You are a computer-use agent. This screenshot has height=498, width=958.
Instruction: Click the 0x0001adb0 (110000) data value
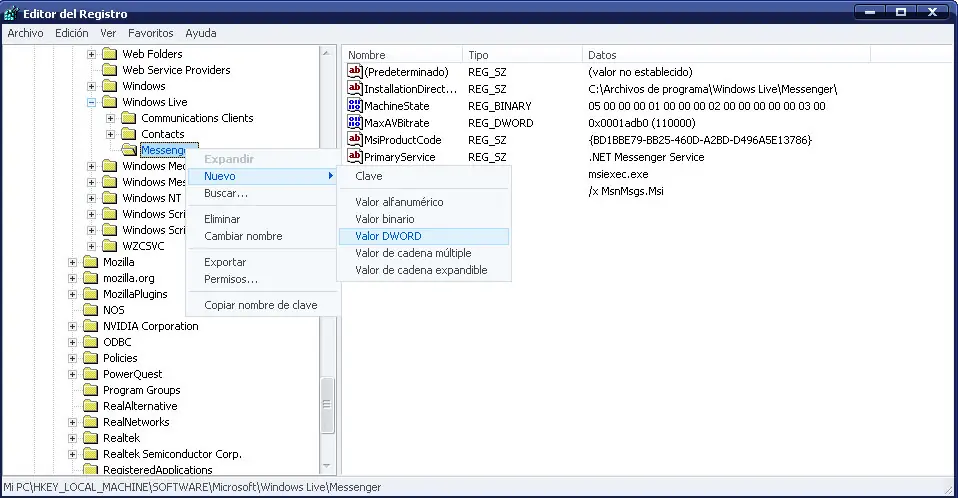[x=642, y=123]
